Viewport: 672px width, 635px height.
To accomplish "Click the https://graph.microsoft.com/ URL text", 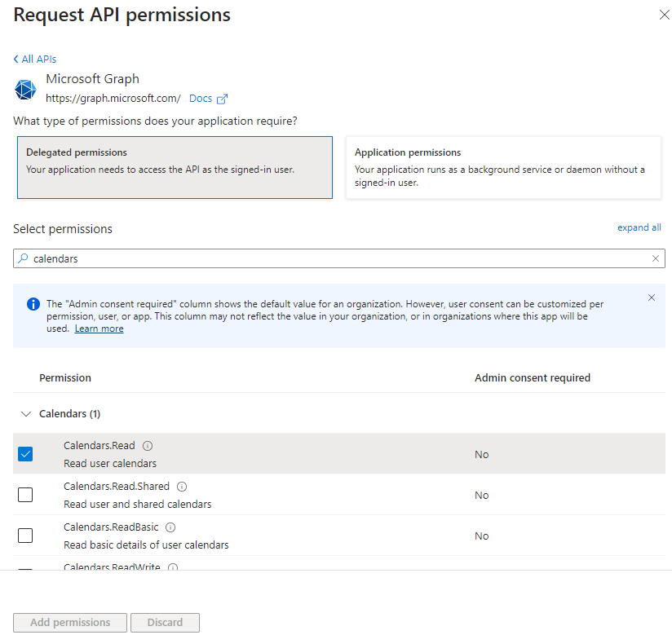I will click(x=113, y=99).
